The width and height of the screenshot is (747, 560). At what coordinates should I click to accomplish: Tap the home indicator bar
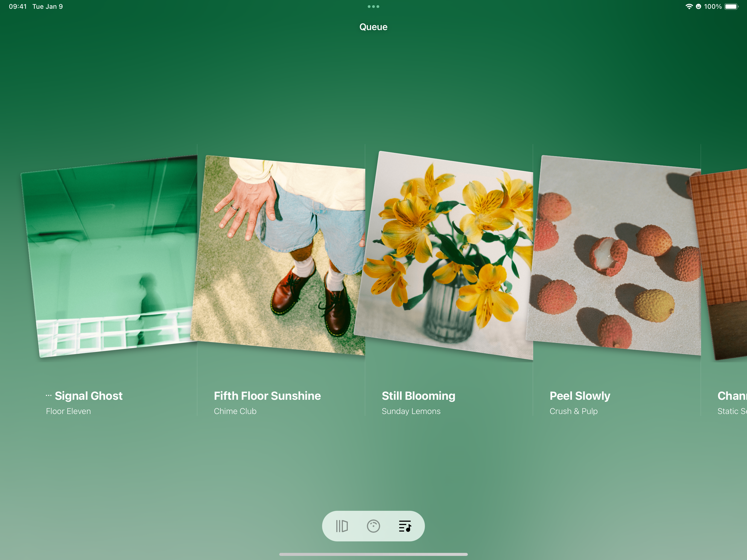click(x=373, y=554)
